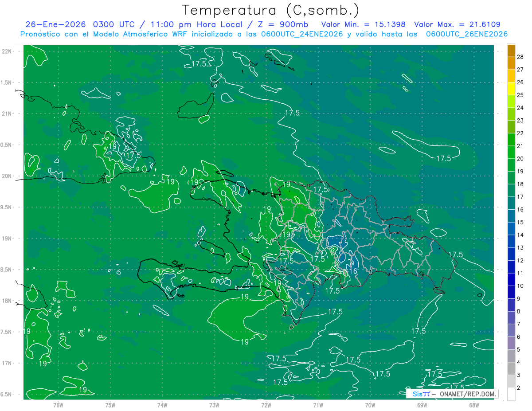Screen dimensions: 532x411
Task: Pick the dark blue swatch between 10 and 11
Action: 511,280
